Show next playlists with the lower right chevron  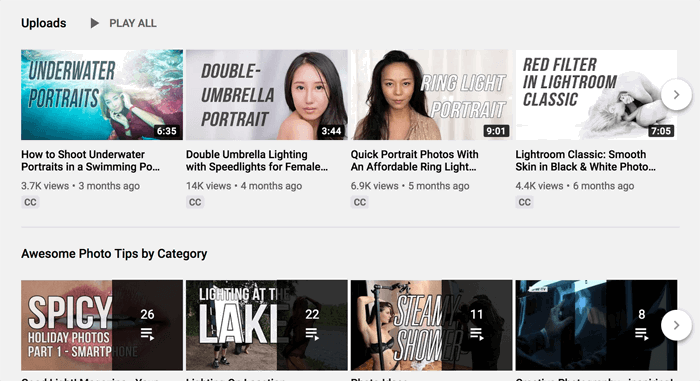(x=676, y=325)
